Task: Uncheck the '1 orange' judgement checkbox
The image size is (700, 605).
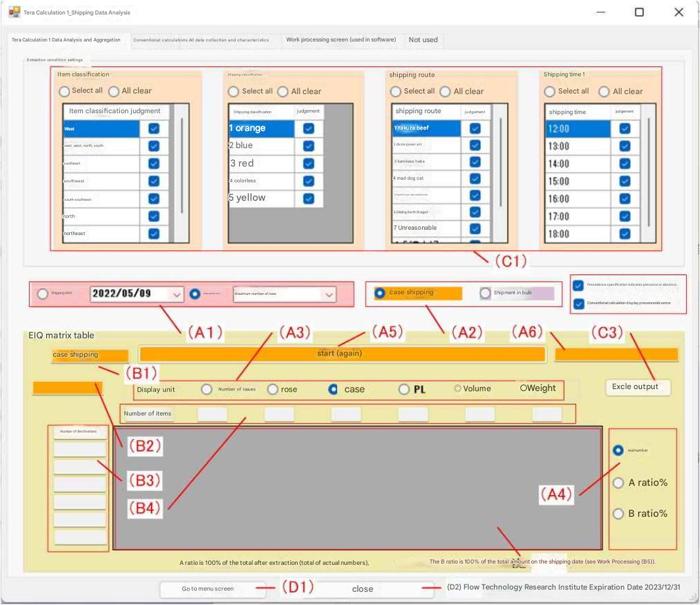Action: (308, 128)
